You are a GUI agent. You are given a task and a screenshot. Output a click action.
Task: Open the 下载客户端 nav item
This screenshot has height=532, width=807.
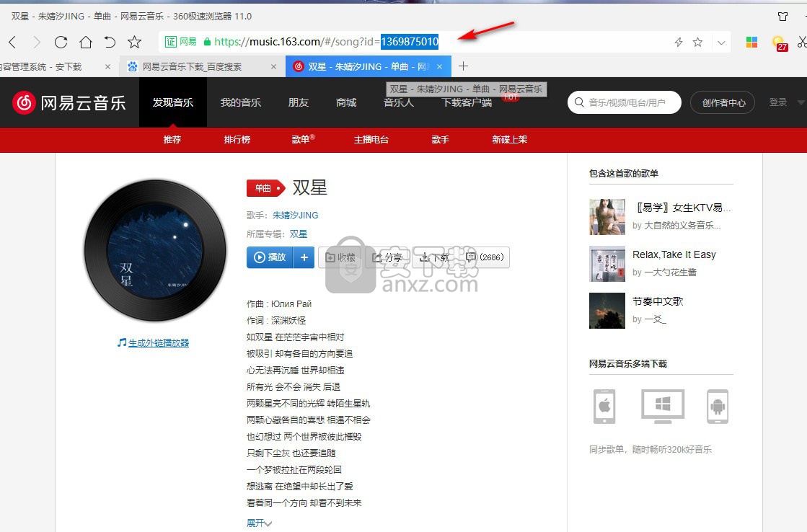[467, 102]
